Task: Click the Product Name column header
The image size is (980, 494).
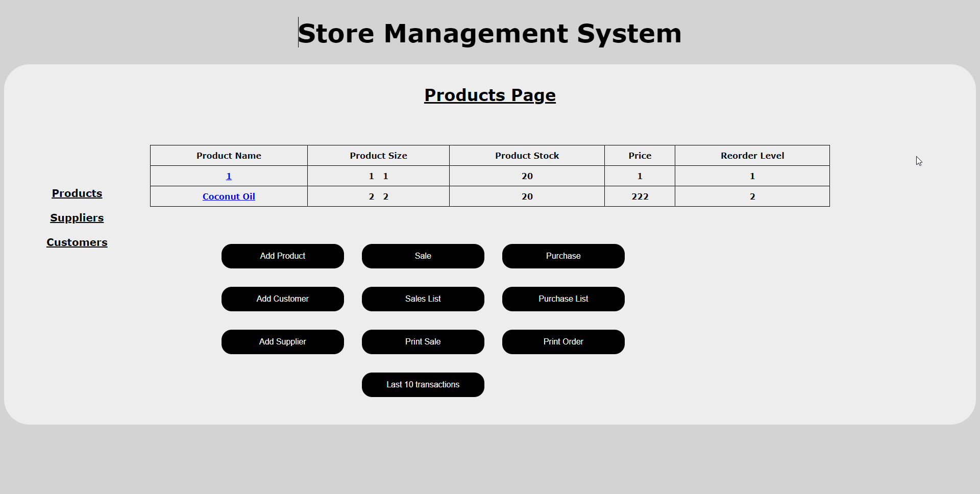Action: 229,156
